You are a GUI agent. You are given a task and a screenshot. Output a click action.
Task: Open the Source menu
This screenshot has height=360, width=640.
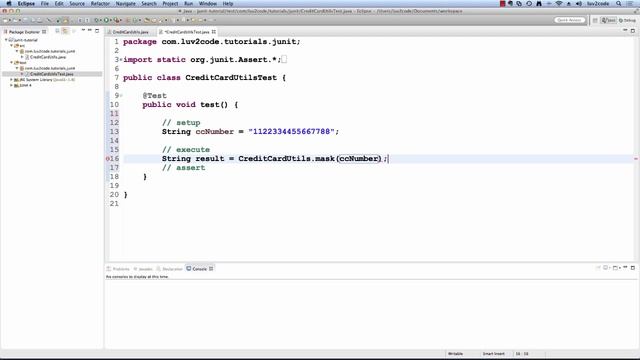77,4
